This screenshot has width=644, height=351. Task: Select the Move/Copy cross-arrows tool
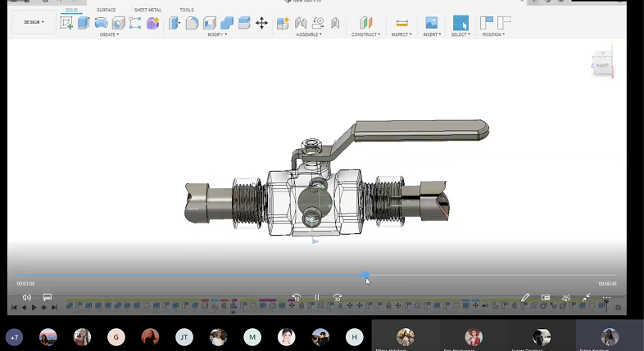(x=262, y=23)
